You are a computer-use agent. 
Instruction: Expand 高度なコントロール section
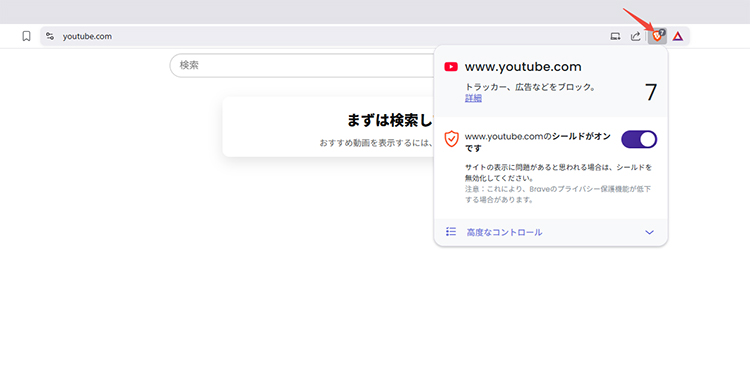[551, 232]
